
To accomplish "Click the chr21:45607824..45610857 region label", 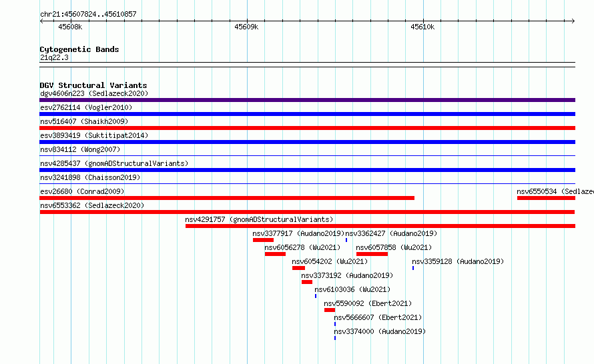I will tap(88, 14).
